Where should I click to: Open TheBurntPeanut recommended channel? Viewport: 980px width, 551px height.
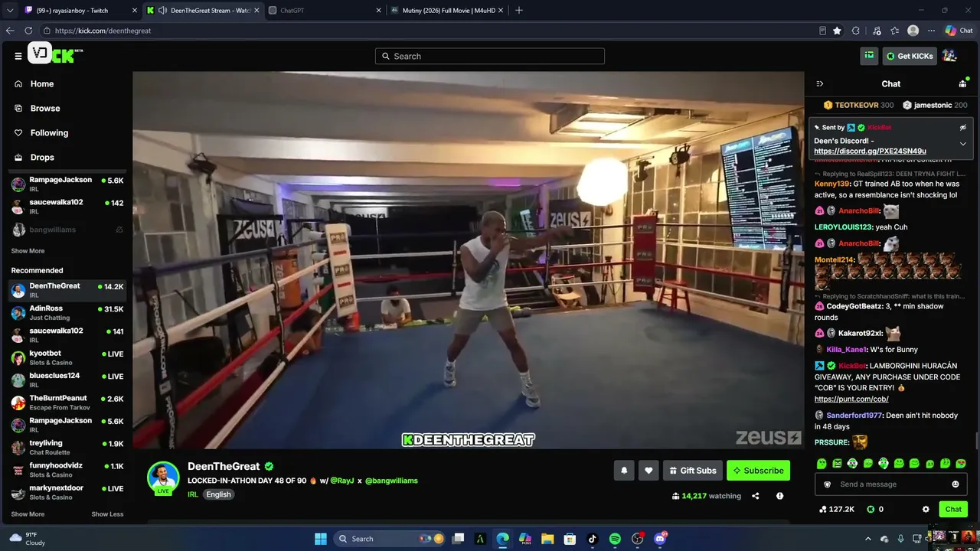pyautogui.click(x=67, y=403)
